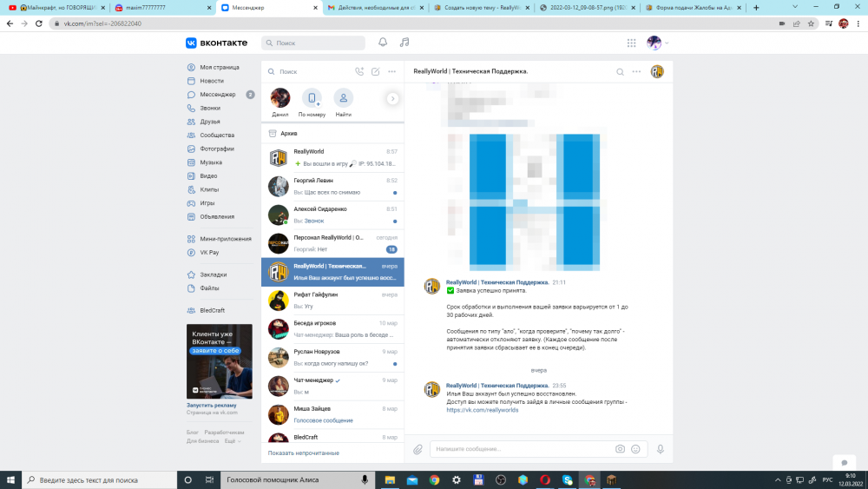Open Чат-менеджер conversation
The width and height of the screenshot is (868, 489).
click(x=332, y=386)
